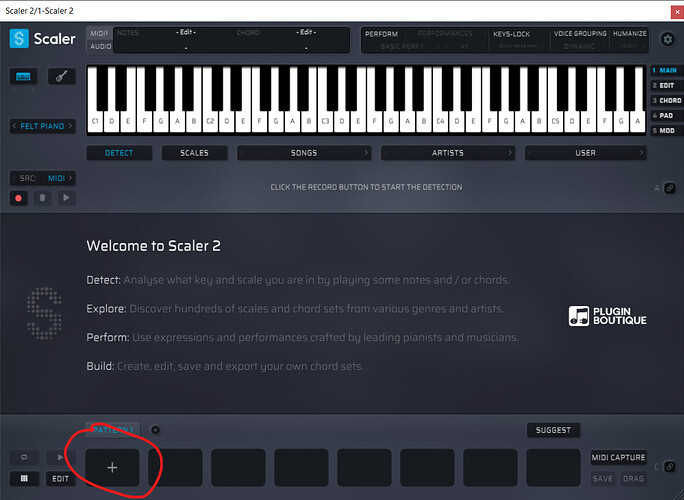Select MIDI input mode

[99, 34]
